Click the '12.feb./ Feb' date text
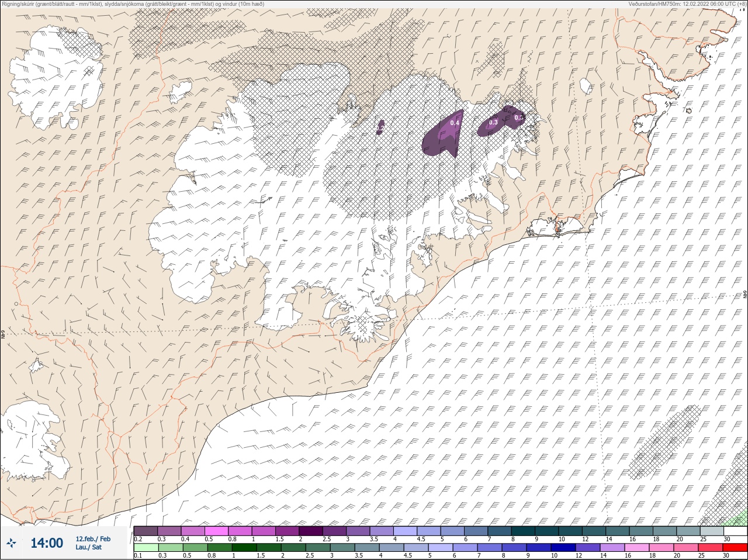This screenshot has width=748, height=560. (93, 538)
